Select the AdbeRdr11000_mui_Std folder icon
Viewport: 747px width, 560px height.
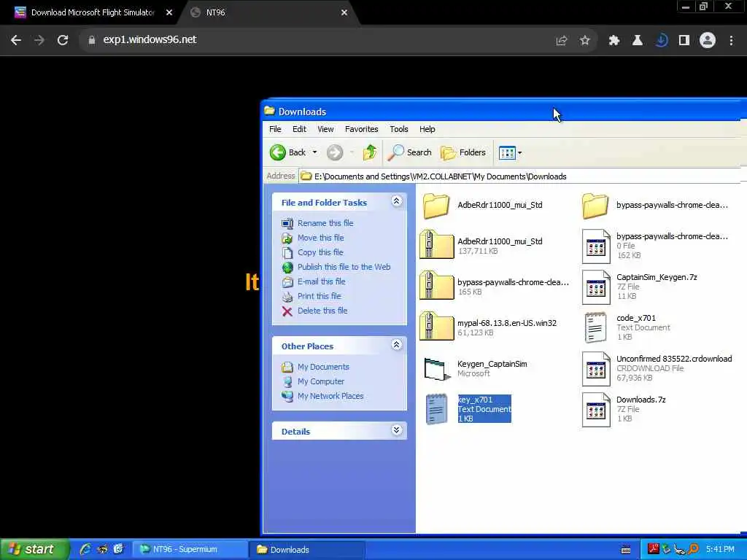pos(436,206)
